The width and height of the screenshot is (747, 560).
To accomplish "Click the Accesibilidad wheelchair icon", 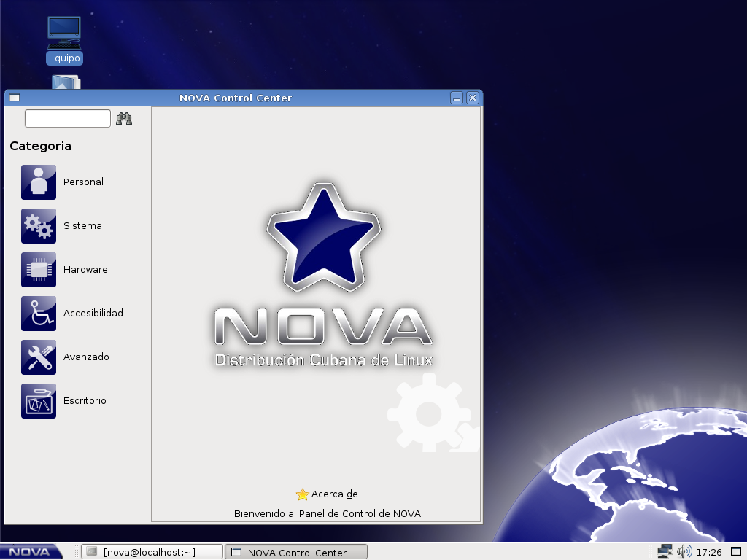I will coord(39,314).
